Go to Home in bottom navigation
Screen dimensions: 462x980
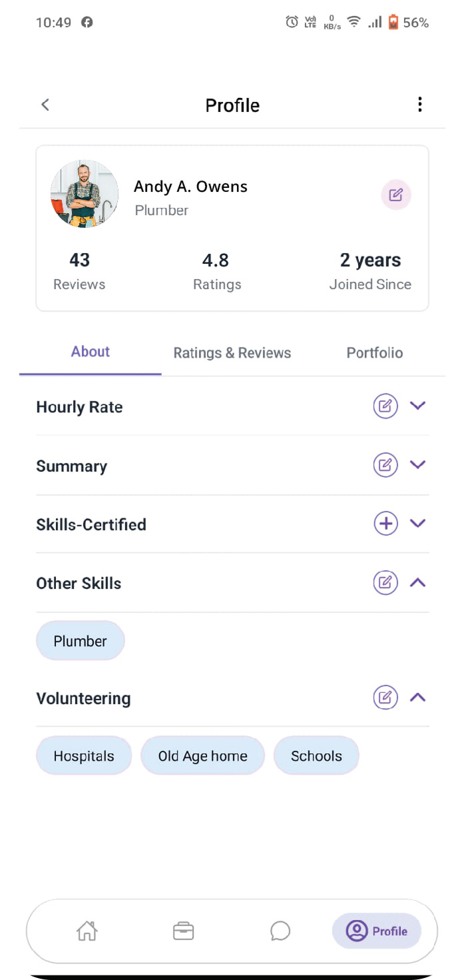click(87, 931)
